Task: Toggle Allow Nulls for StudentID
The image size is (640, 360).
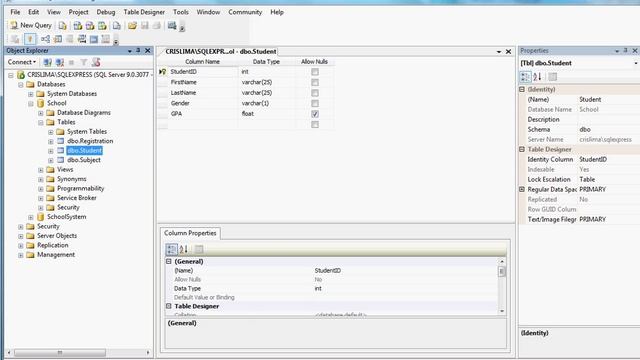Action: [x=315, y=72]
